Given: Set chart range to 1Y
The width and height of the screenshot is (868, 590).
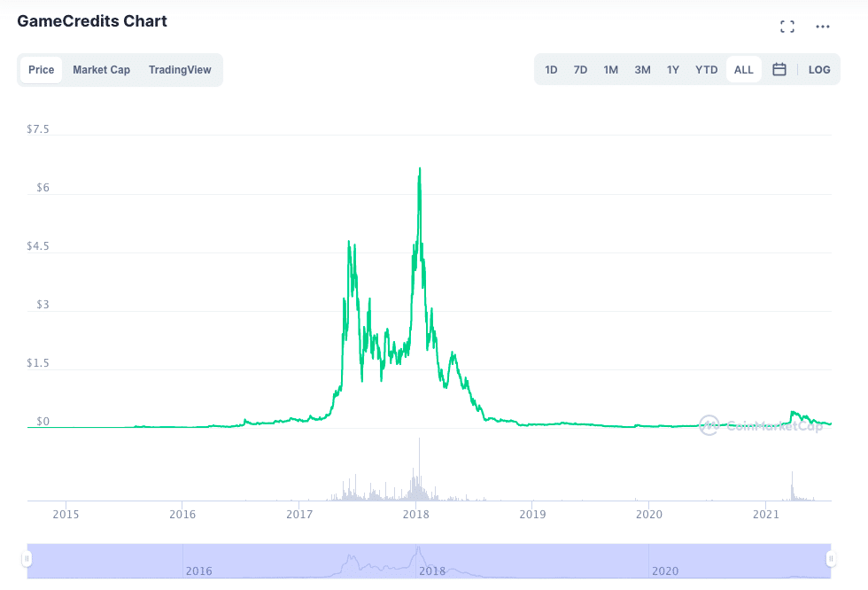Looking at the screenshot, I should (x=672, y=70).
